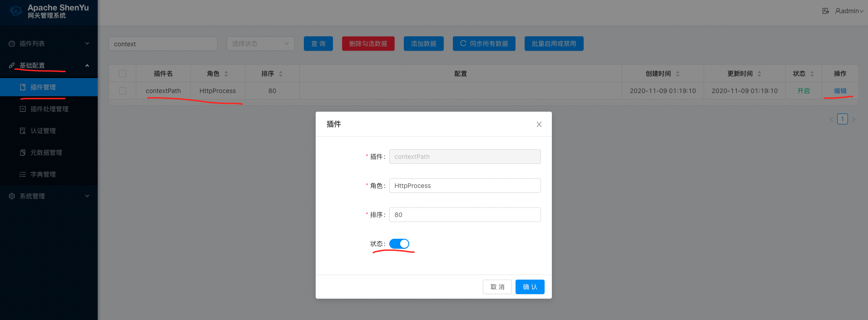868x320 pixels.
Task: Close the 插件 dialog with the X icon
Action: (539, 124)
